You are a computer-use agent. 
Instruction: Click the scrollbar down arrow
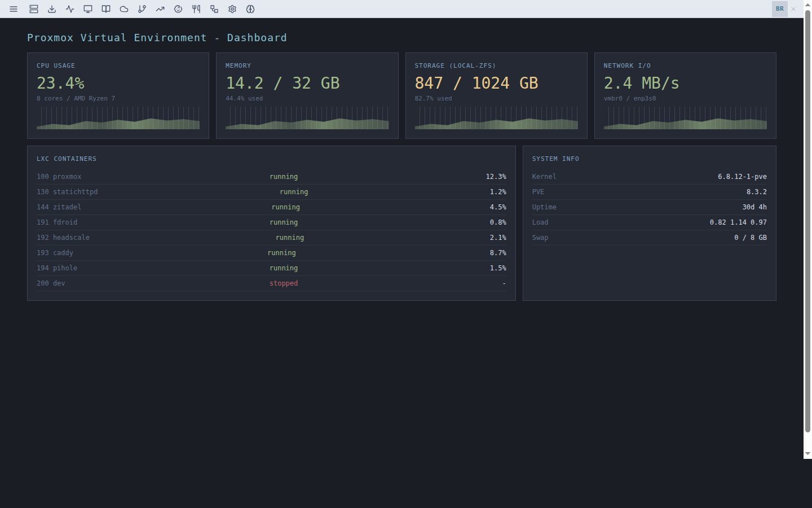(808, 454)
